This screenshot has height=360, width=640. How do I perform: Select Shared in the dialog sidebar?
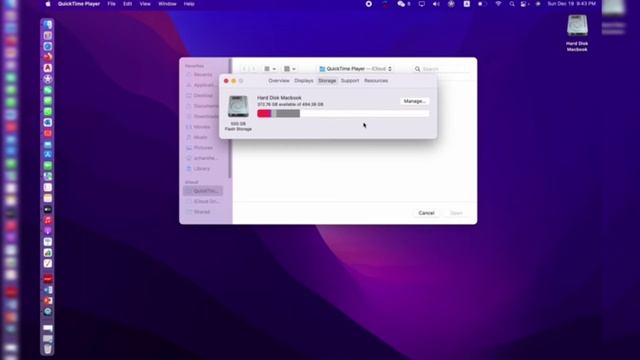click(203, 212)
